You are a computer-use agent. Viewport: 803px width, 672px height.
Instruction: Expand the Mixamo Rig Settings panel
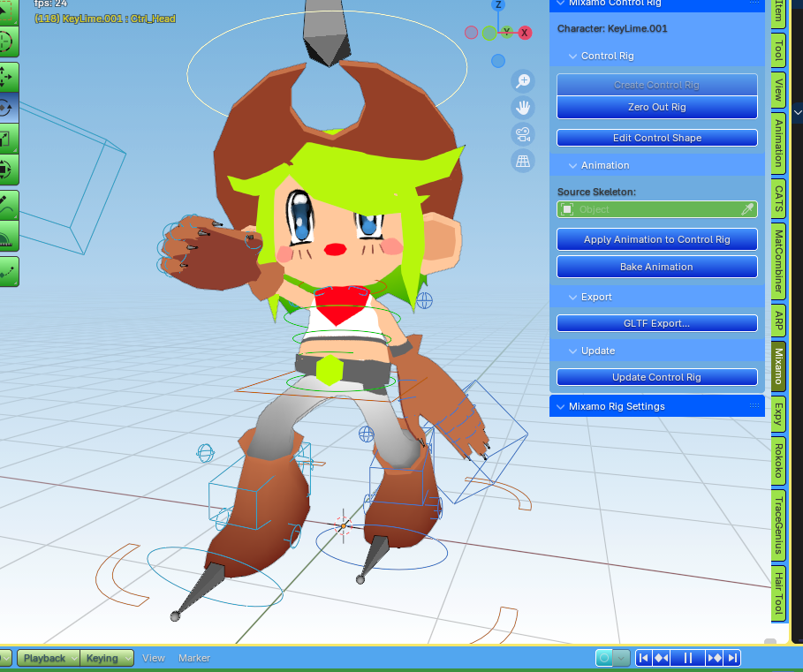coord(560,406)
